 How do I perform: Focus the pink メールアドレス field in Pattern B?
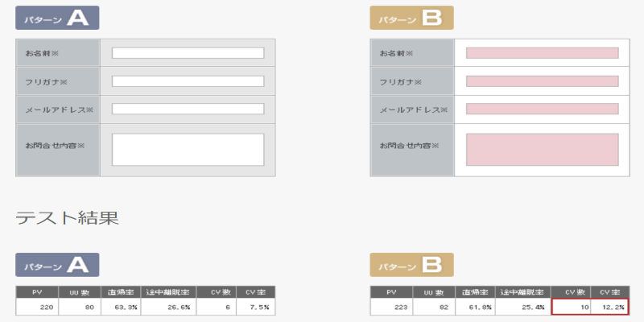pos(542,109)
